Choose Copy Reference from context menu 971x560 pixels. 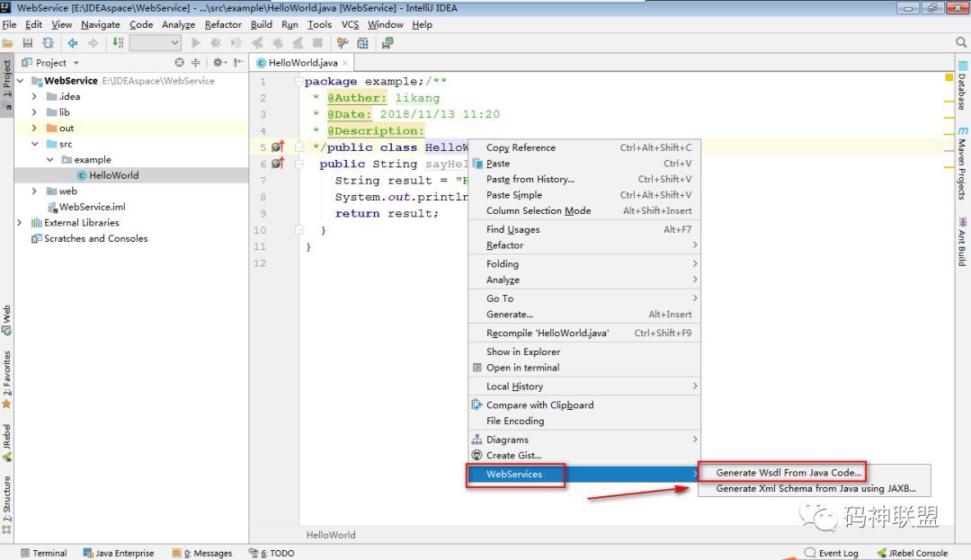pos(584,147)
